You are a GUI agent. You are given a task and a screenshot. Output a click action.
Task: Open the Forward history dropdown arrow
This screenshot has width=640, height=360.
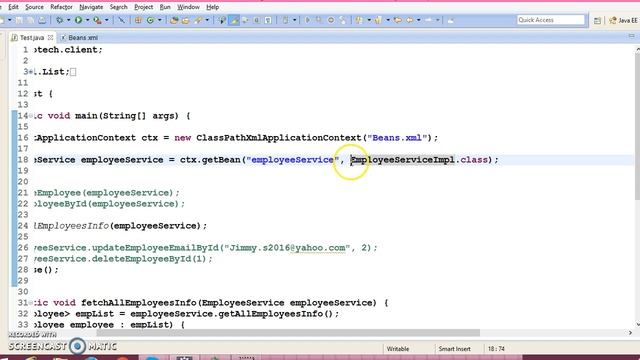pos(438,20)
